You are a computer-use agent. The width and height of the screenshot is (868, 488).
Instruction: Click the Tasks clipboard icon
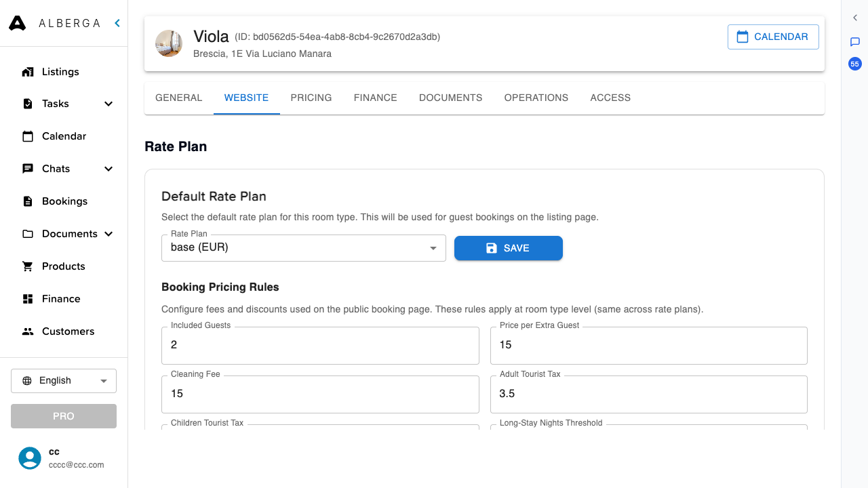tap(28, 104)
